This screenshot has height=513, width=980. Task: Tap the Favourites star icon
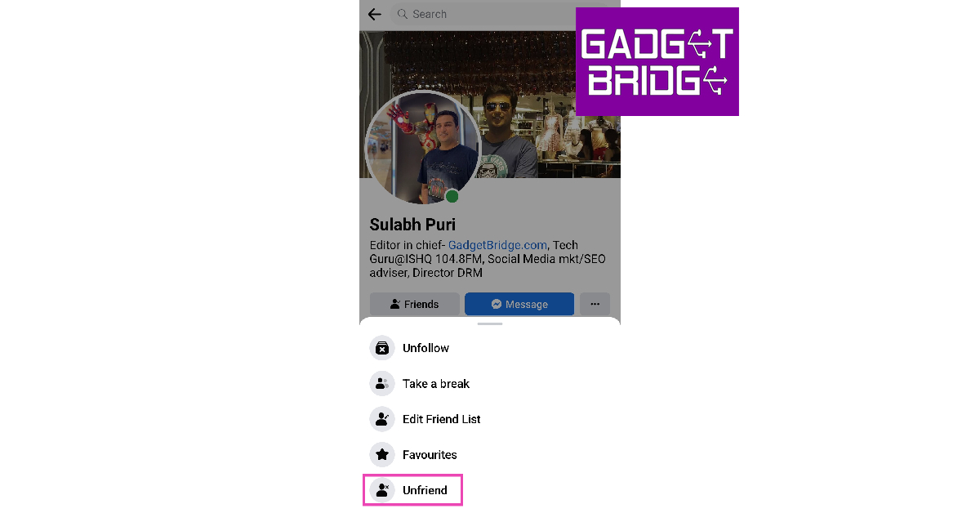pyautogui.click(x=381, y=454)
